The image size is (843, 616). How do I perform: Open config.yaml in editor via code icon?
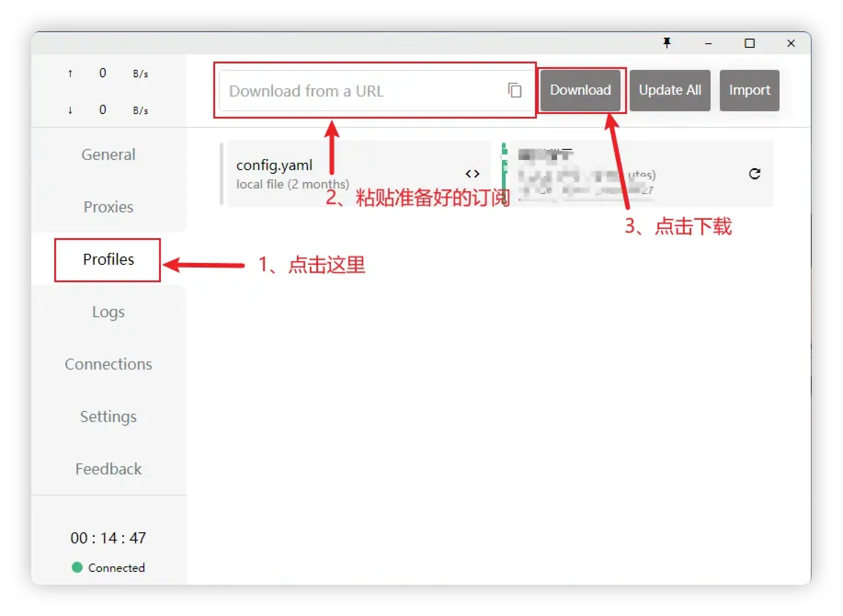pyautogui.click(x=473, y=174)
